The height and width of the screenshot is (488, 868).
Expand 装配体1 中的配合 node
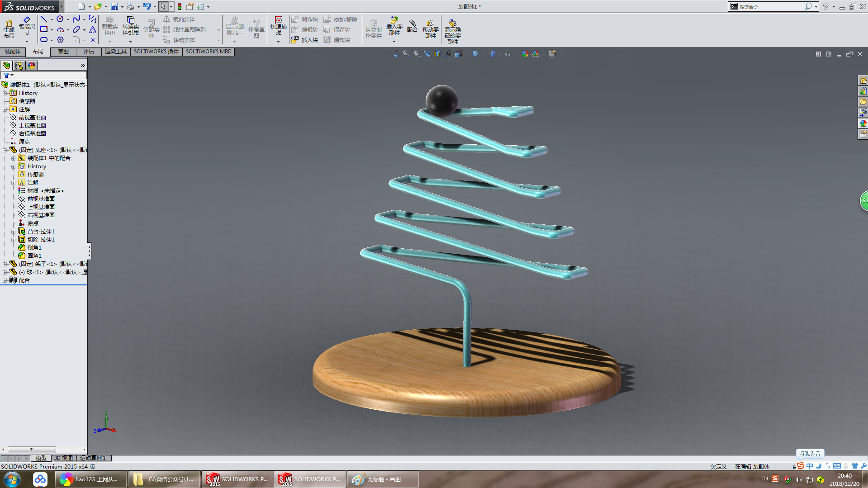[13, 158]
